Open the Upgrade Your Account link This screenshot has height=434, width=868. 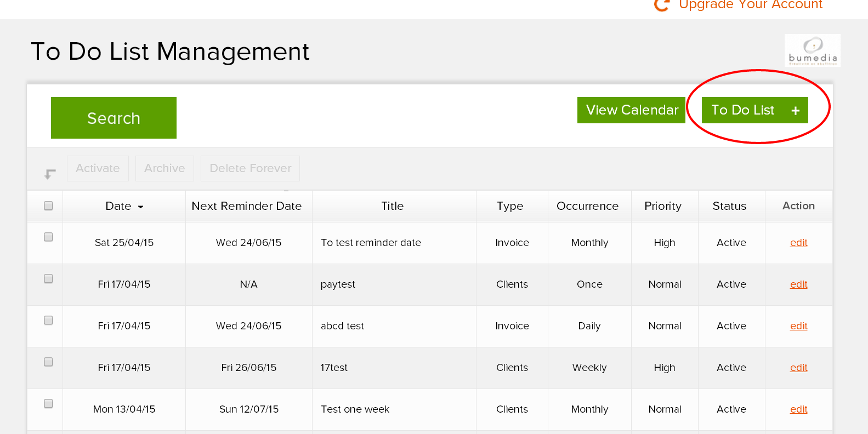coord(750,5)
